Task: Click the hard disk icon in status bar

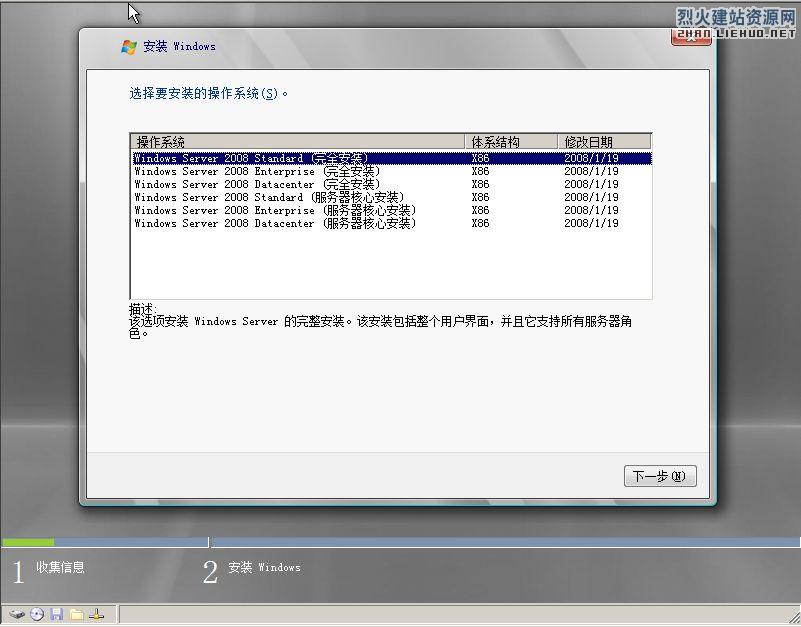Action: (x=17, y=614)
